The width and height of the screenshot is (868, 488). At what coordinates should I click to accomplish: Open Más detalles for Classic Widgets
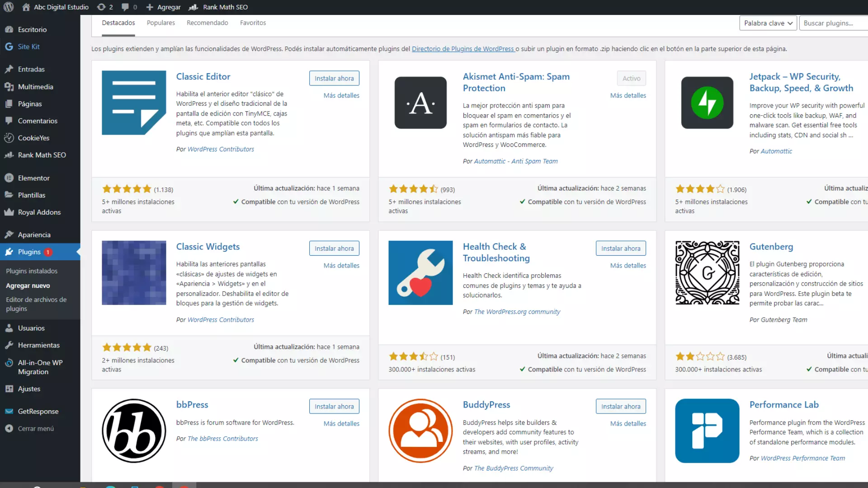[341, 266]
